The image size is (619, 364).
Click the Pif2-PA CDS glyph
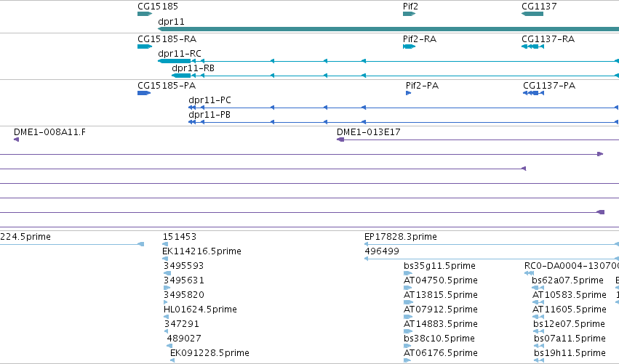click(x=408, y=93)
